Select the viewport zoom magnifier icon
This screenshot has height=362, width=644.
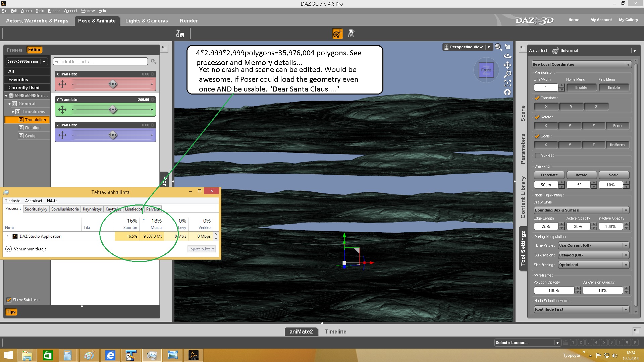pos(507,74)
